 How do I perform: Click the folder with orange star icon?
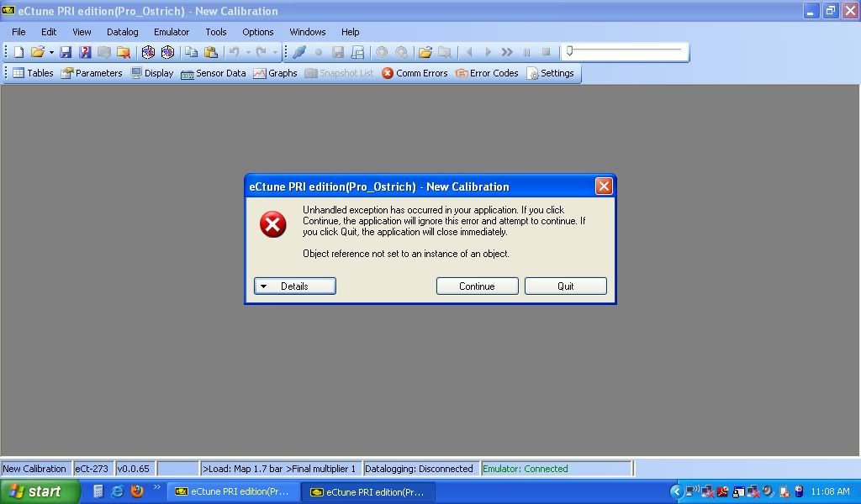(x=124, y=52)
